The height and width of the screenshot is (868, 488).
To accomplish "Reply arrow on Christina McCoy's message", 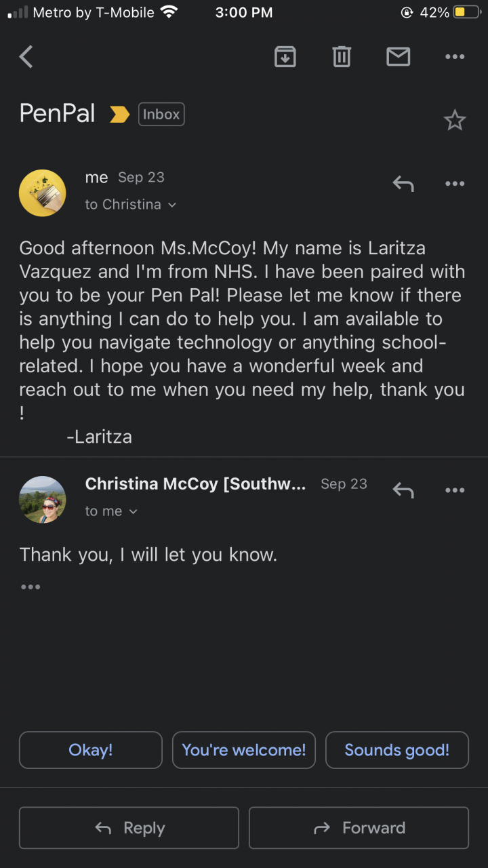I will pos(403,490).
